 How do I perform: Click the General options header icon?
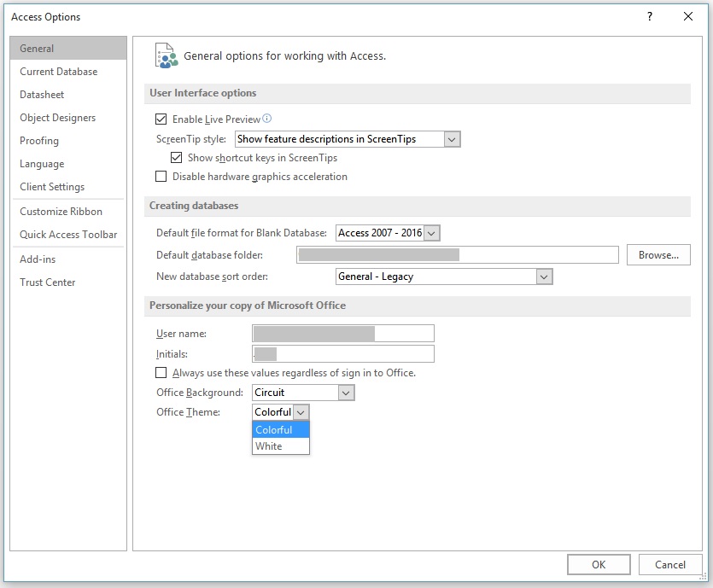pos(167,55)
